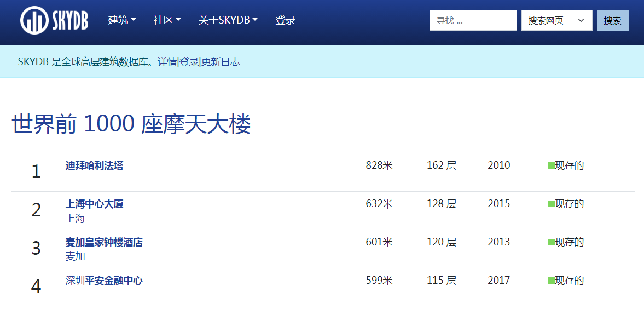Click the green status square for 平安金融中心
This screenshot has width=644, height=309.
pyautogui.click(x=551, y=281)
